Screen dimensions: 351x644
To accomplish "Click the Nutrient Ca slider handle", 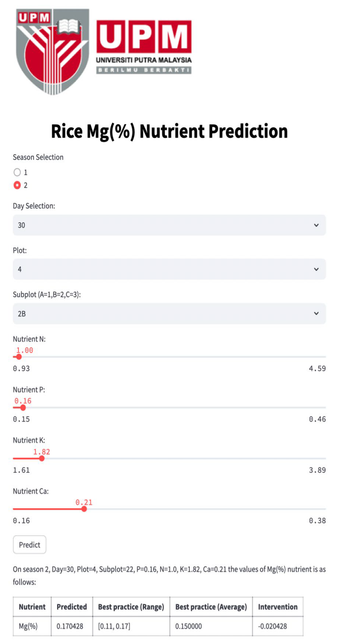I will 84,509.
